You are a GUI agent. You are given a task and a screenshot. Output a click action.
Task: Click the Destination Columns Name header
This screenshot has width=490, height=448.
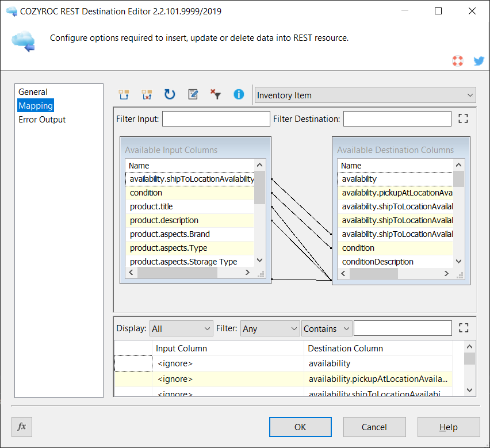coord(395,166)
